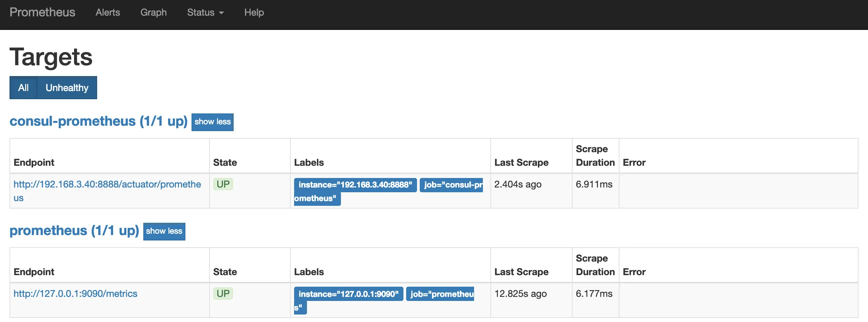
Task: Open the prometheus job heading link
Action: tap(74, 231)
